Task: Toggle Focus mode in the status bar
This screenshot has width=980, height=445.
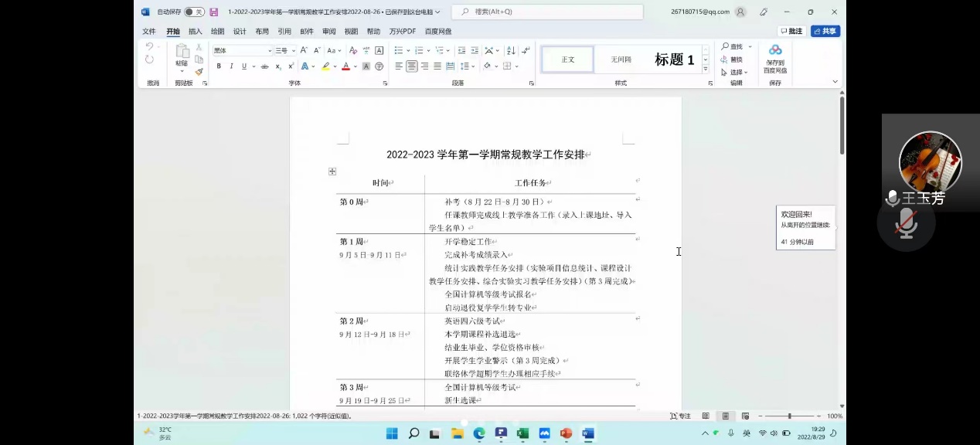Action: tap(680, 416)
